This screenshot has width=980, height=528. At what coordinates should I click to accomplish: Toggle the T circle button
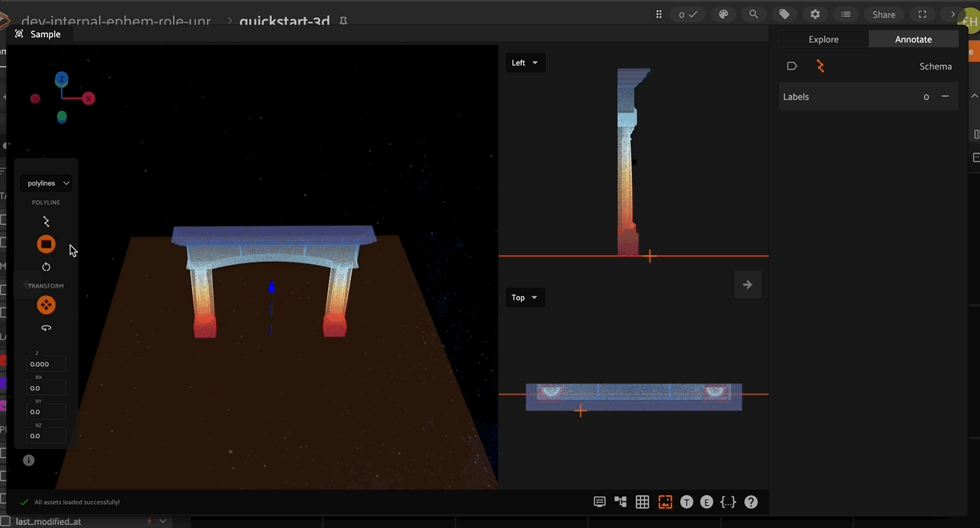(687, 502)
